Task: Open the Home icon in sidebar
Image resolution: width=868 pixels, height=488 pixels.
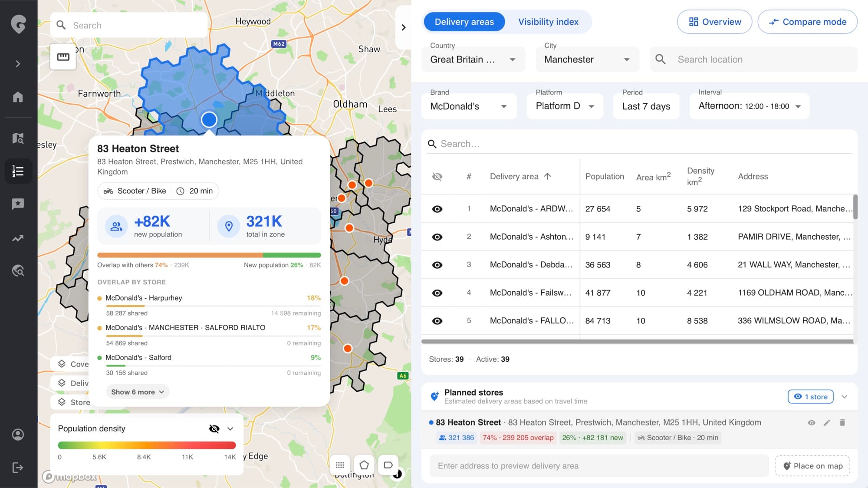Action: pyautogui.click(x=18, y=97)
